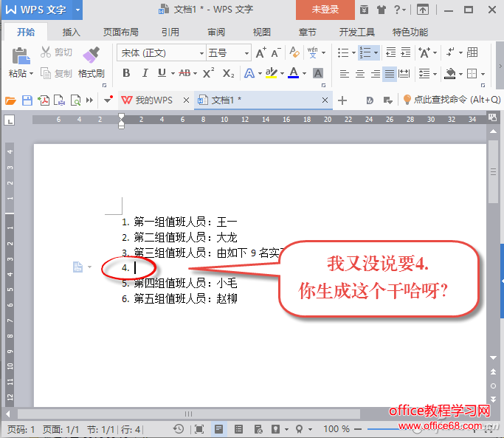Expand the Paste options arrow
The width and height of the screenshot is (504, 438).
[x=31, y=74]
